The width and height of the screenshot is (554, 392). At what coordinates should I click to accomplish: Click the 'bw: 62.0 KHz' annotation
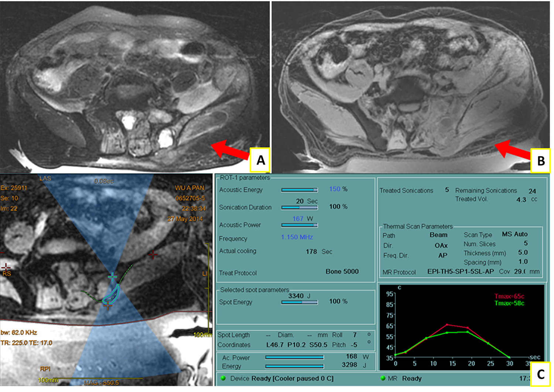[19, 333]
